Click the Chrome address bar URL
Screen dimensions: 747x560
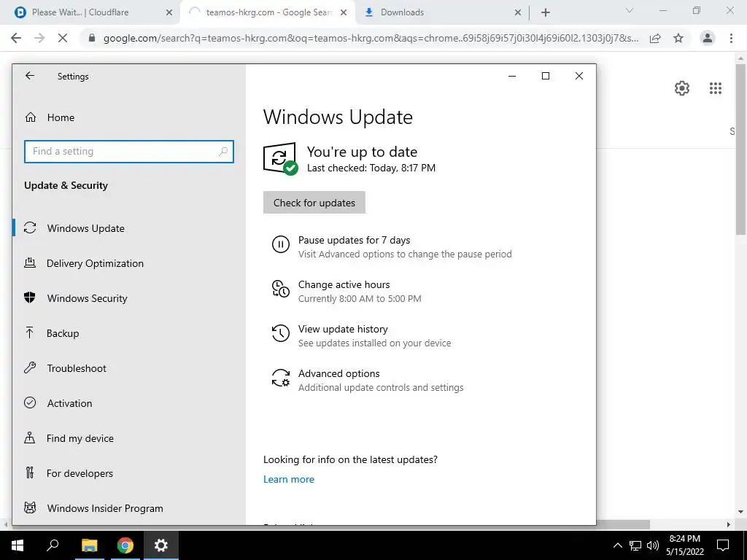pyautogui.click(x=371, y=38)
